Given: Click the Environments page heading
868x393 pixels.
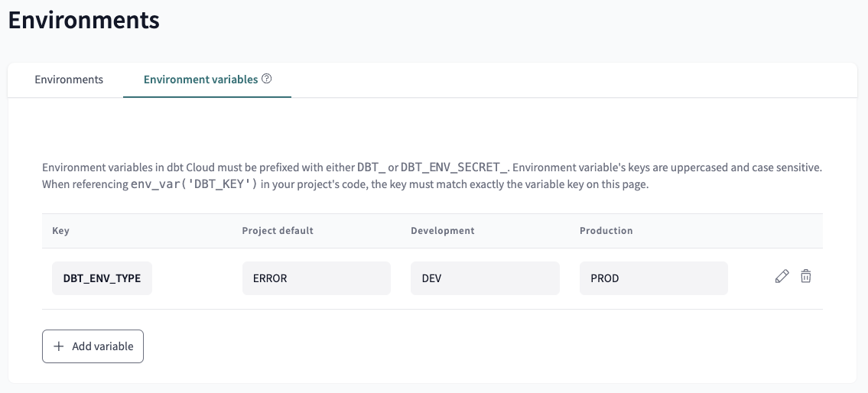Looking at the screenshot, I should 83,20.
